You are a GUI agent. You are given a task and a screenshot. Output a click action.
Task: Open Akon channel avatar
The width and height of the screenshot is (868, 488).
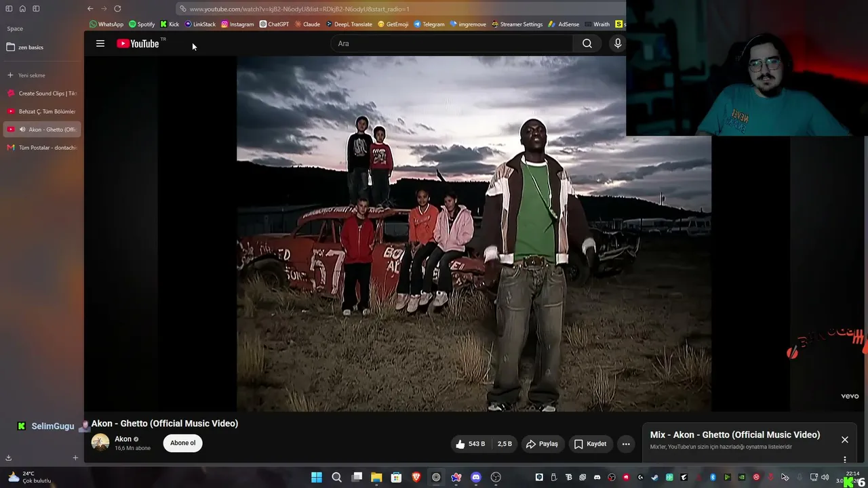coord(100,443)
